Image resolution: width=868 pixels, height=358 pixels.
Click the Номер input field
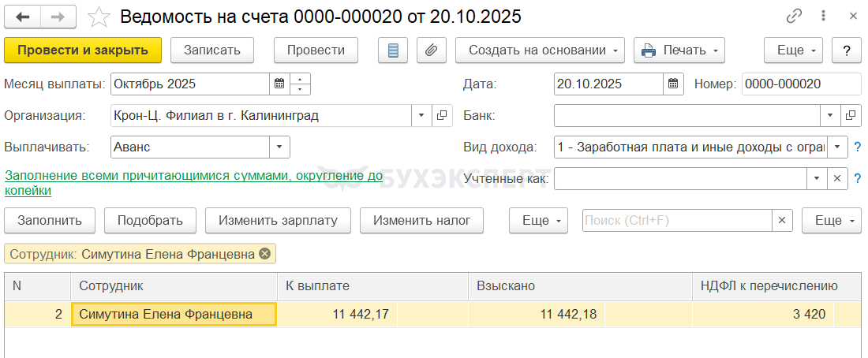coord(801,84)
